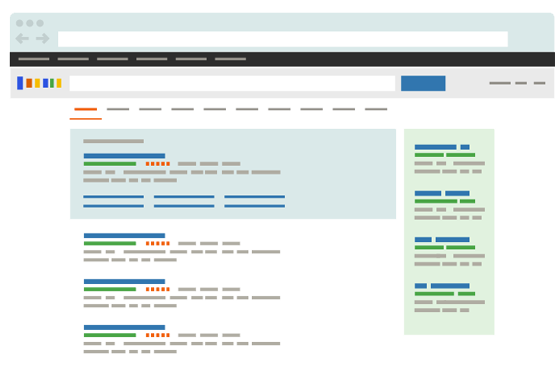Open the last sidebar ad's blue headline
Image resolution: width=560 pixels, height=366 pixels.
(442, 286)
